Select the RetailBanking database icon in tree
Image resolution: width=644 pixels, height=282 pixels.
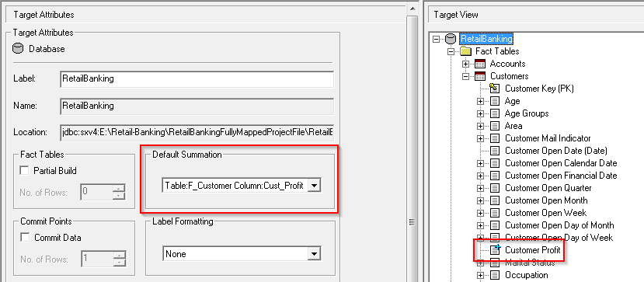pyautogui.click(x=451, y=39)
